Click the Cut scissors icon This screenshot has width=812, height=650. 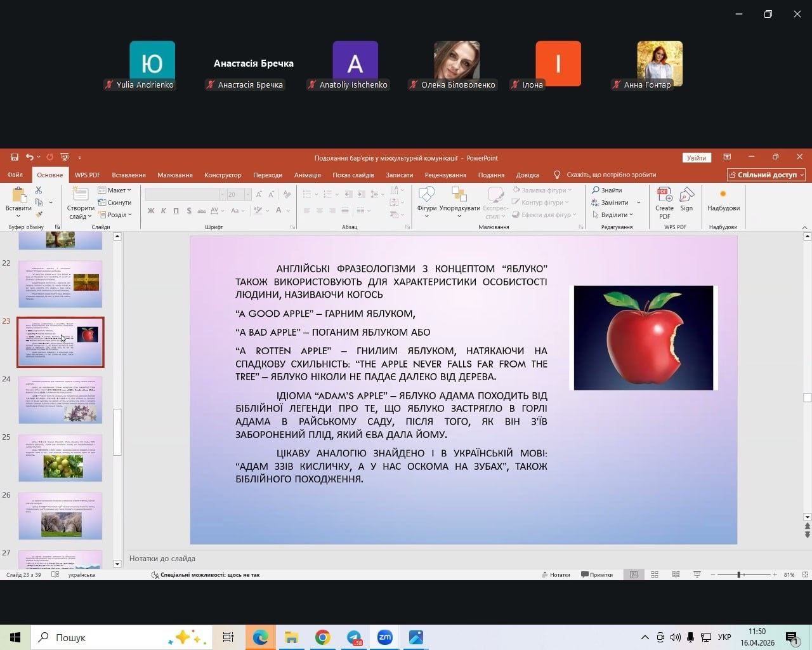39,190
